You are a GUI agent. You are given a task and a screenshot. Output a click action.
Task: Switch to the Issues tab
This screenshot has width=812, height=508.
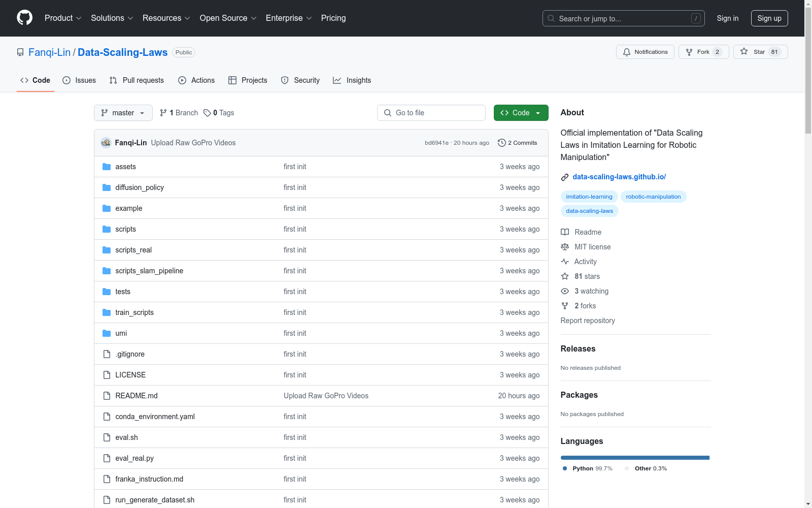pyautogui.click(x=79, y=80)
